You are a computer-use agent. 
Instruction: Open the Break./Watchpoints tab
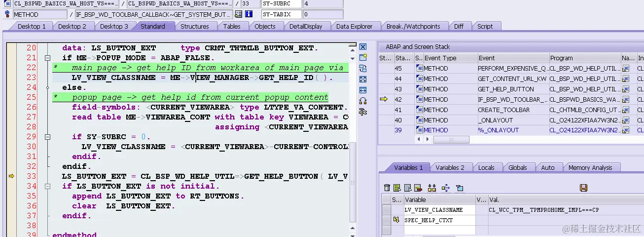pos(413,27)
